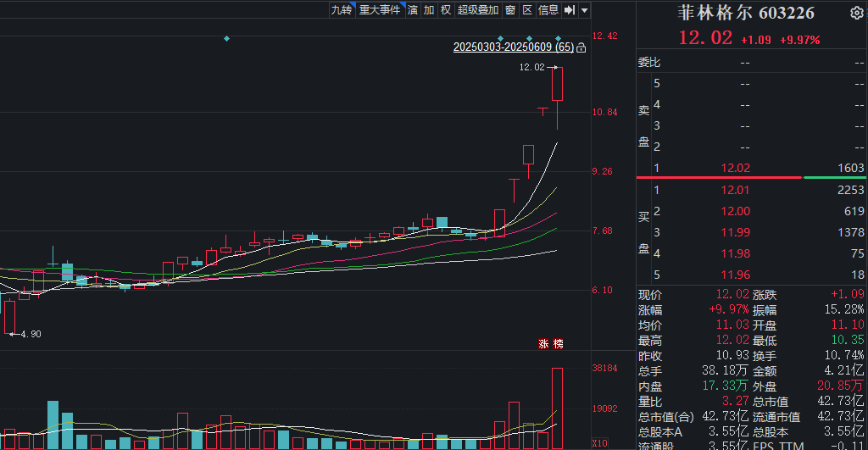Select the 菲林格尔 603226 stock title
Screen dimensions: 868x450
tap(746, 13)
